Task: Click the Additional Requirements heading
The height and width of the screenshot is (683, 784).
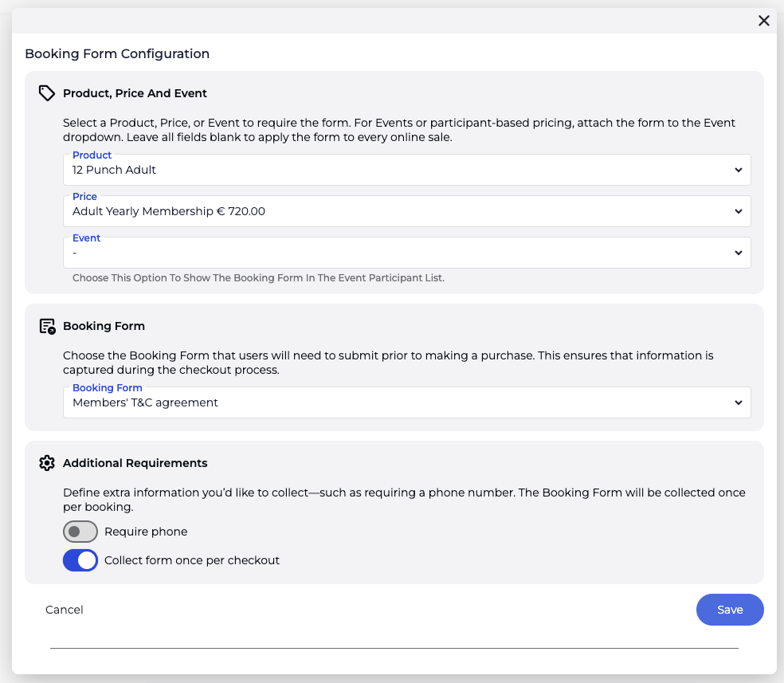Action: pos(135,463)
